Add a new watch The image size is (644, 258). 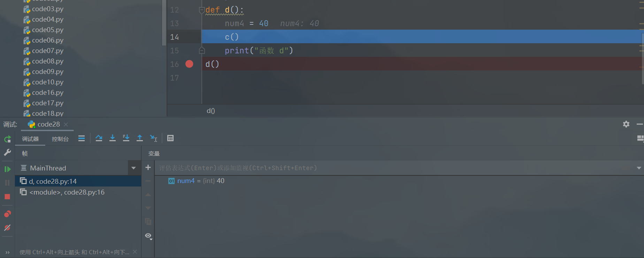(x=148, y=167)
